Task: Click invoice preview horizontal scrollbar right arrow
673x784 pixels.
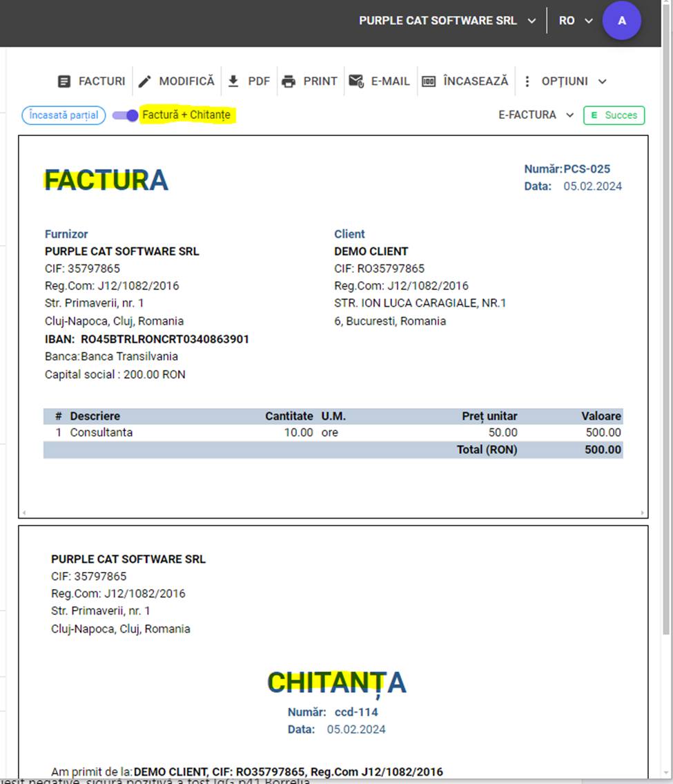Action: [x=643, y=513]
